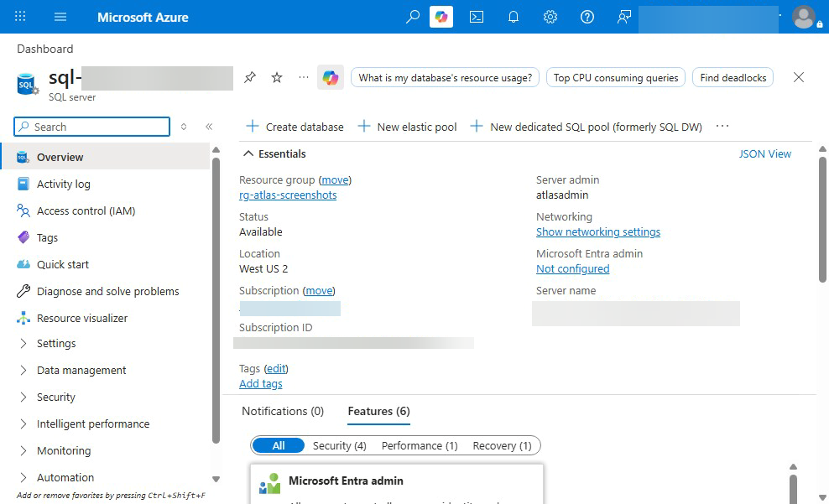Click the Copilot icon next to suggestions
The width and height of the screenshot is (829, 504).
(331, 78)
